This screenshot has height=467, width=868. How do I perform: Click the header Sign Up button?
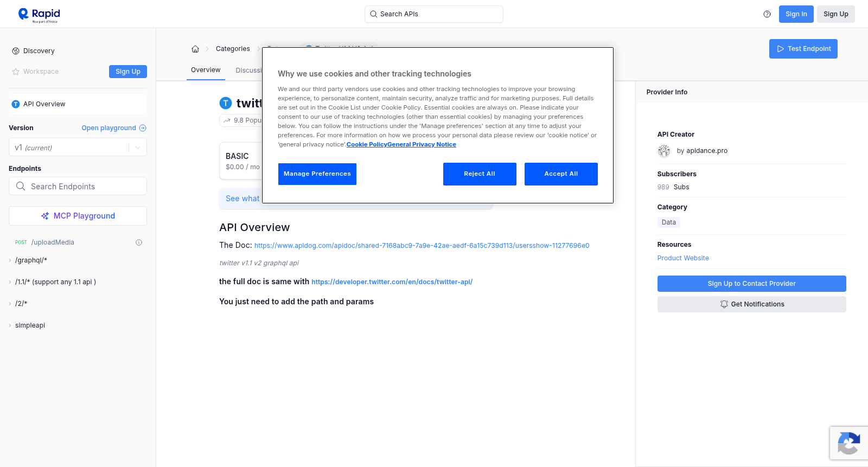coord(835,14)
